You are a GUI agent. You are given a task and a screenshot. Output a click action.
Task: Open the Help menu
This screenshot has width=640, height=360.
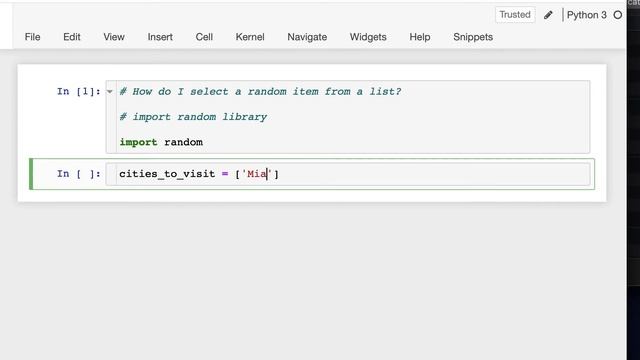tap(420, 37)
